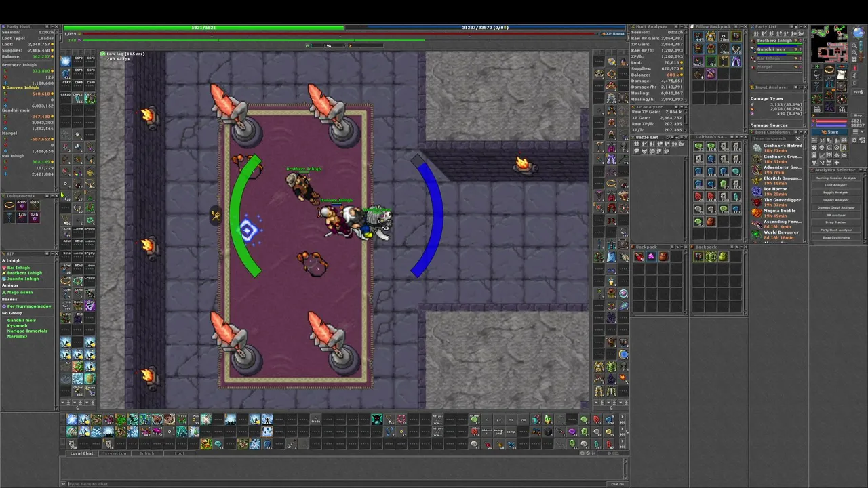Select Merlinxz in the VIP list
The width and height of the screenshot is (868, 488).
pos(18,336)
